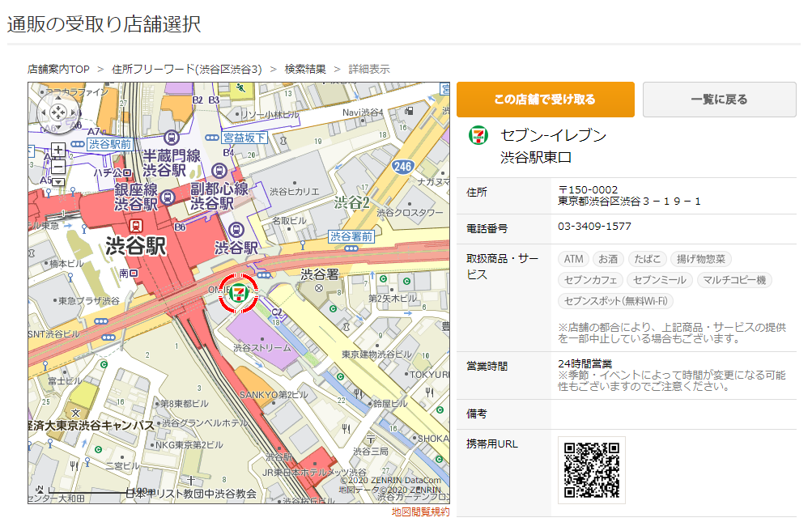The height and width of the screenshot is (522, 812).
Task: Click the 渋谷クロスタワー label on map
Action: (410, 212)
